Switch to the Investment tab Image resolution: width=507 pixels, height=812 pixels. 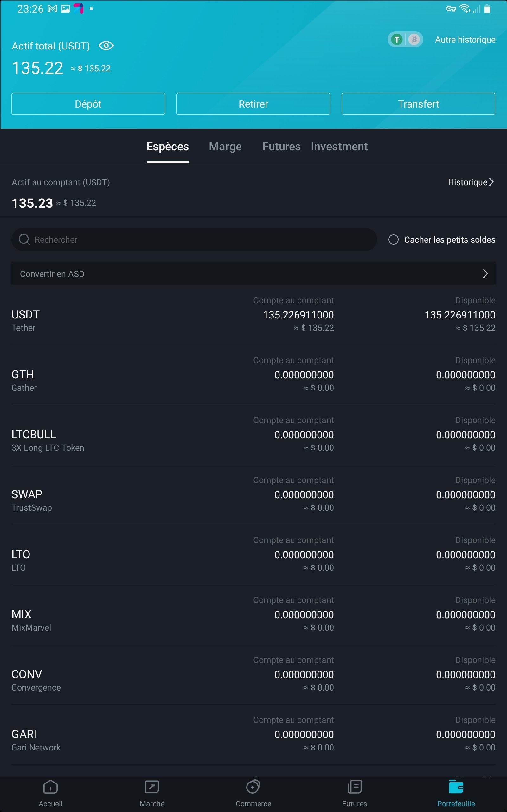coord(339,147)
